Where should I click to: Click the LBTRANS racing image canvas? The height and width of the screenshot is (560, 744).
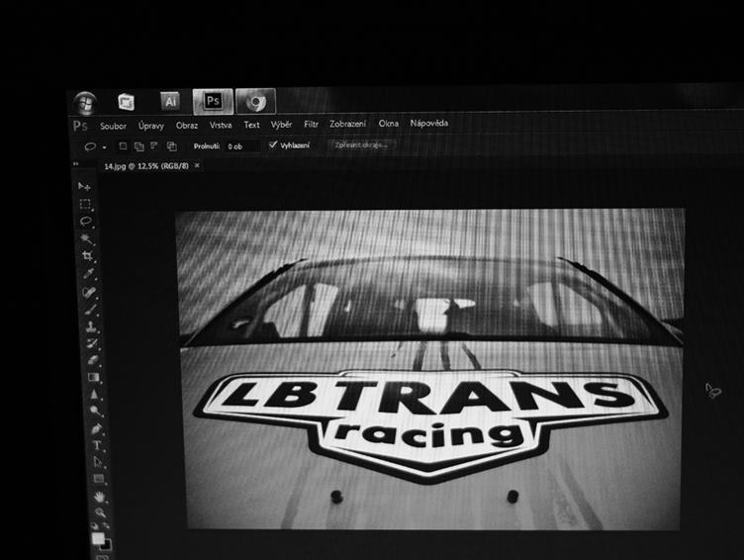(x=430, y=369)
